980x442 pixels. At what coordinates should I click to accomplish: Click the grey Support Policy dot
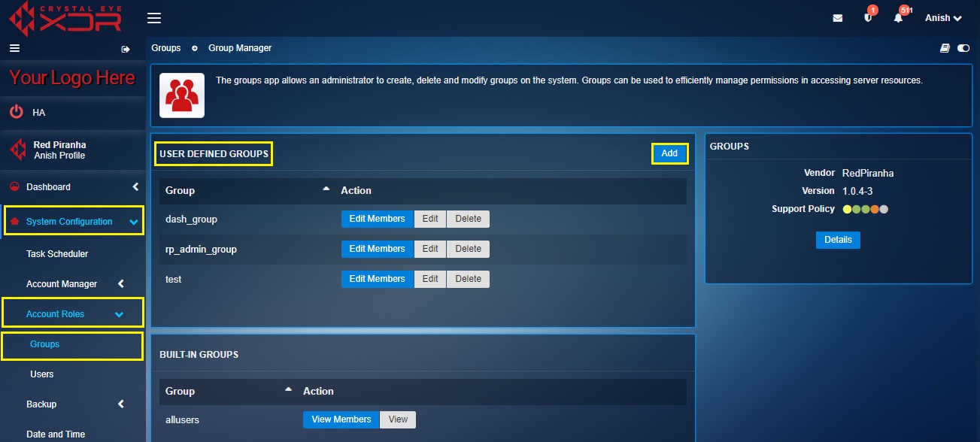click(884, 210)
